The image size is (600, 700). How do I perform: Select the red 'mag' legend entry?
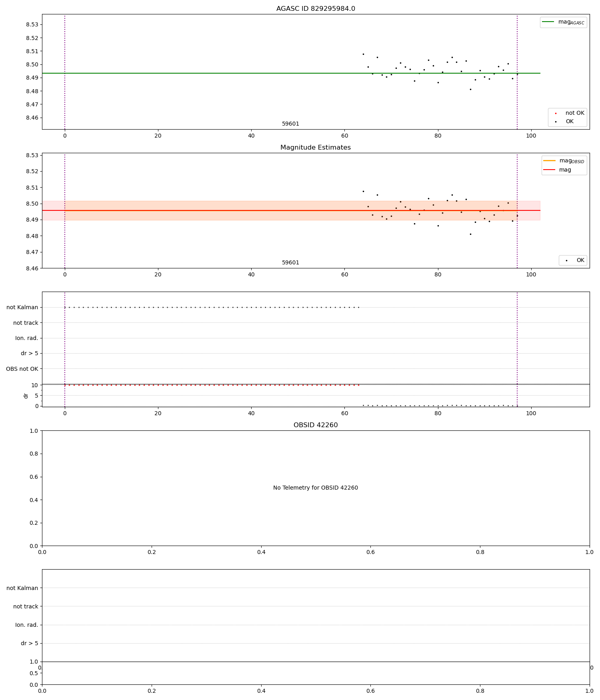(x=558, y=170)
